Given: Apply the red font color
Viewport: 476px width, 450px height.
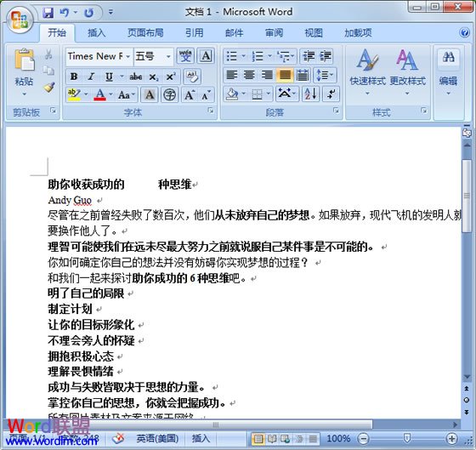Looking at the screenshot, I should 99,94.
